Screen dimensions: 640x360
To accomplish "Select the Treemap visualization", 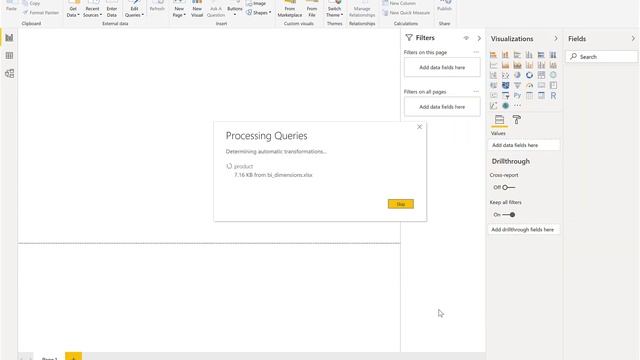I will pyautogui.click(x=541, y=75).
